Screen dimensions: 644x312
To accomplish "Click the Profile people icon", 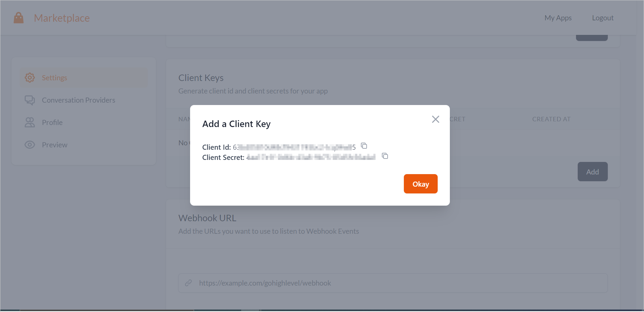I will [30, 122].
